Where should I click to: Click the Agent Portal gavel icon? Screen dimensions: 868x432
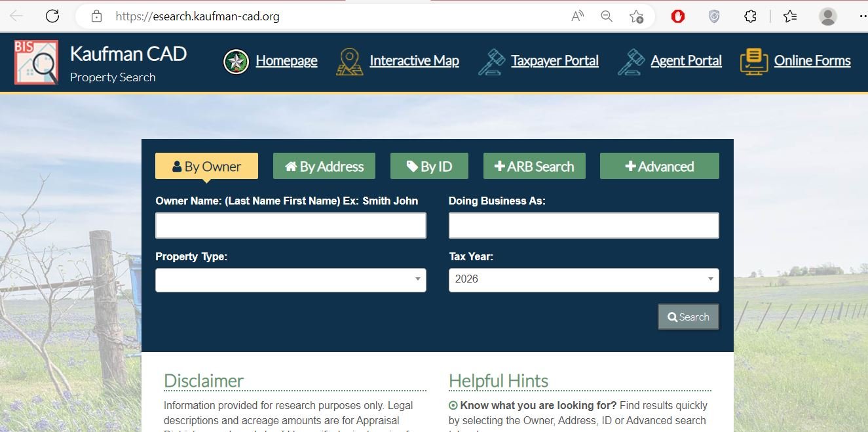[x=632, y=62]
